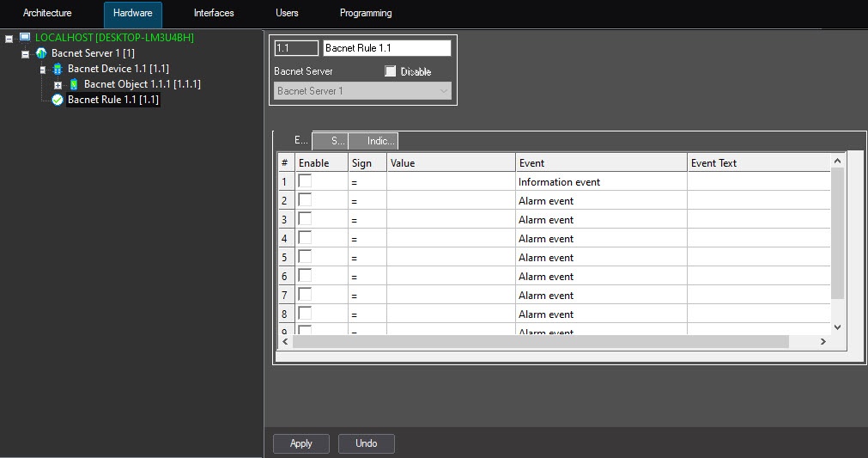
Task: Collapse the Bacnet Server 1 node
Action: click(x=26, y=54)
